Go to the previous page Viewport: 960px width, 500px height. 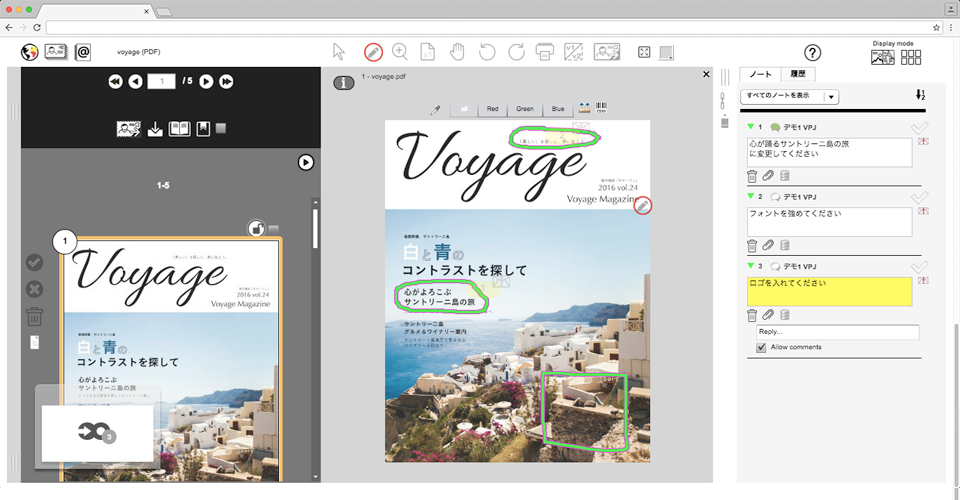point(135,81)
